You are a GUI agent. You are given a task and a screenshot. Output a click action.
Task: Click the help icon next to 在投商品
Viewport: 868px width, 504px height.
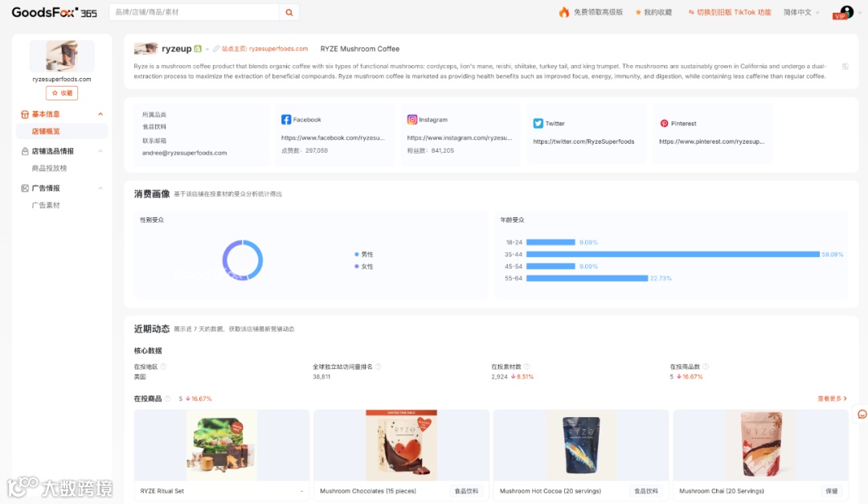(168, 399)
